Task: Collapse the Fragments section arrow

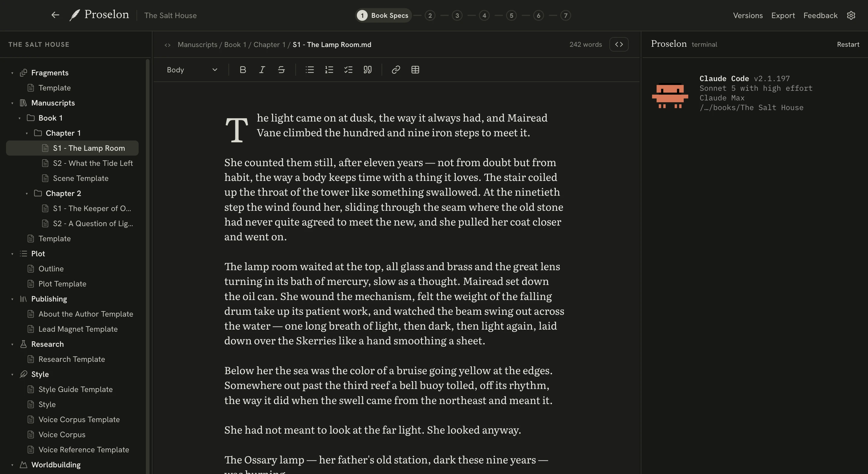Action: pos(12,73)
